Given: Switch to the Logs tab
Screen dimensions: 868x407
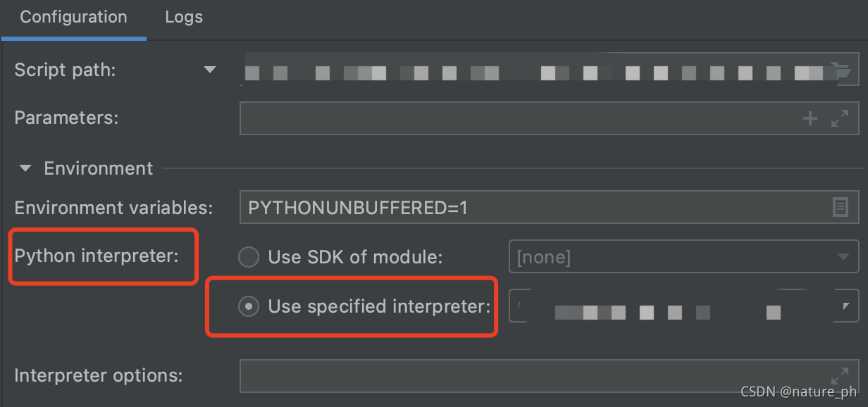Looking at the screenshot, I should click(183, 17).
